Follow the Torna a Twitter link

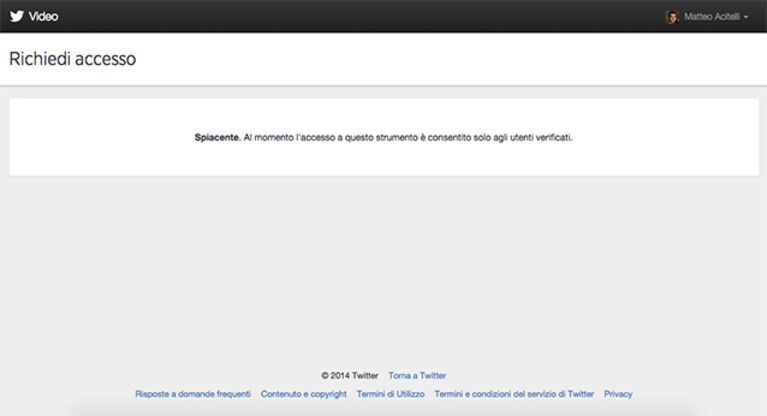[x=417, y=375]
